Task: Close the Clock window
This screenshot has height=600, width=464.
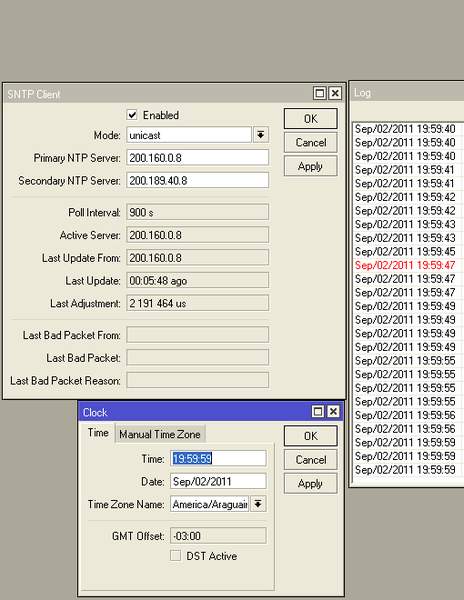Action: 333,412
